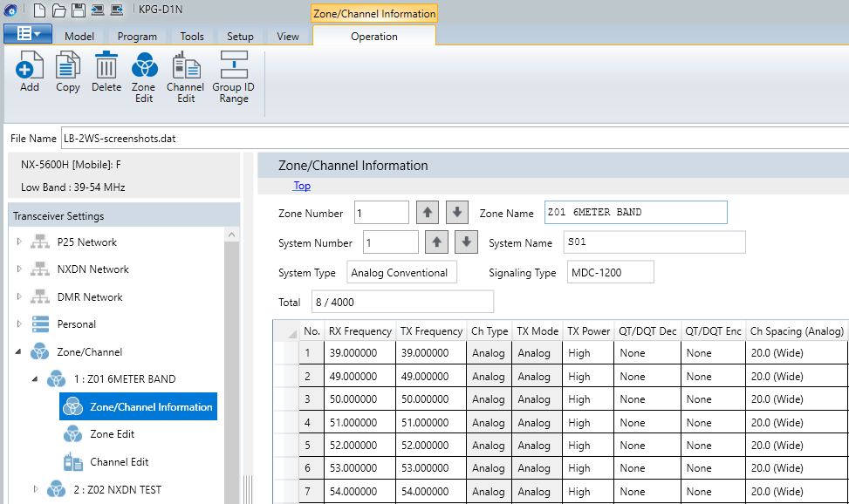
Task: Open the blue application menu dropdown
Action: (x=29, y=34)
